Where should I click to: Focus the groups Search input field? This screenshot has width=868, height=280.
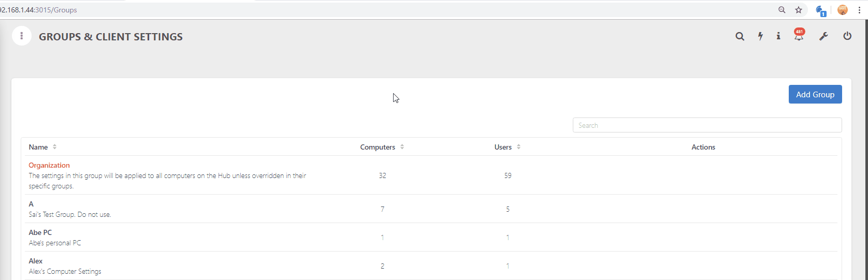coord(706,125)
